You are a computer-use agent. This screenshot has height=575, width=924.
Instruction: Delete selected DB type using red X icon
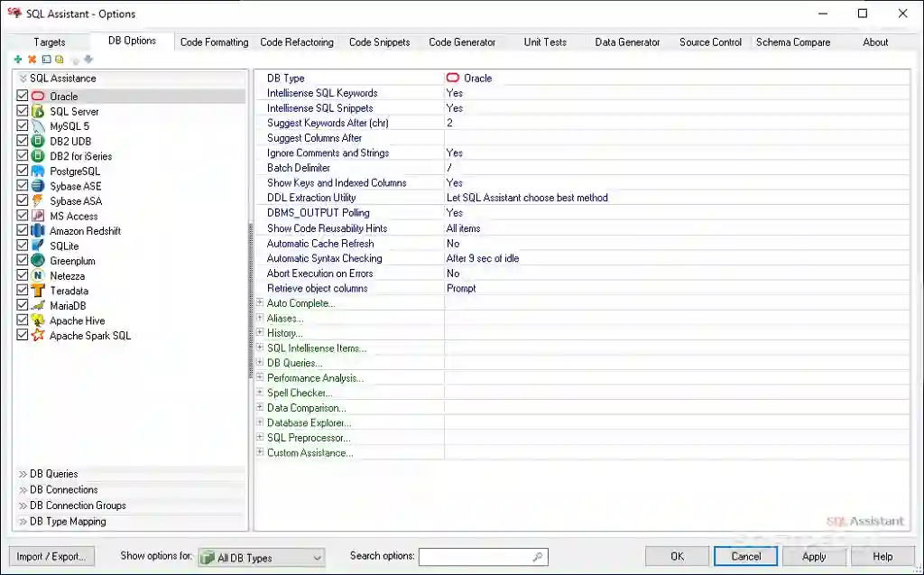click(x=32, y=60)
